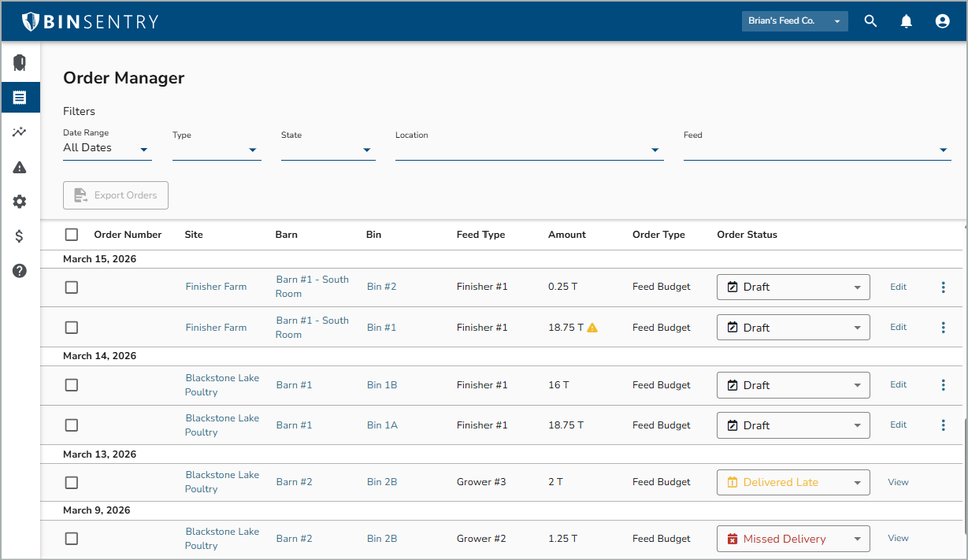Expand the Date Range filter dropdown
The image size is (968, 560).
click(x=107, y=148)
